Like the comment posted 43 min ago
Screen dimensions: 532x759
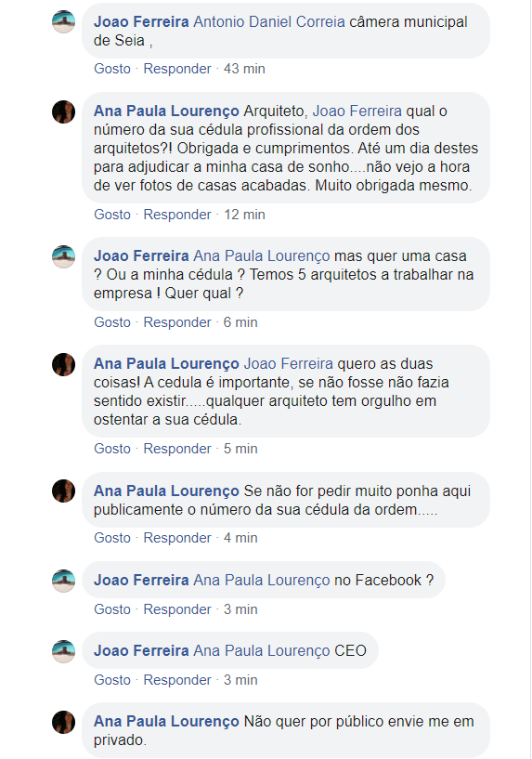[x=112, y=69]
